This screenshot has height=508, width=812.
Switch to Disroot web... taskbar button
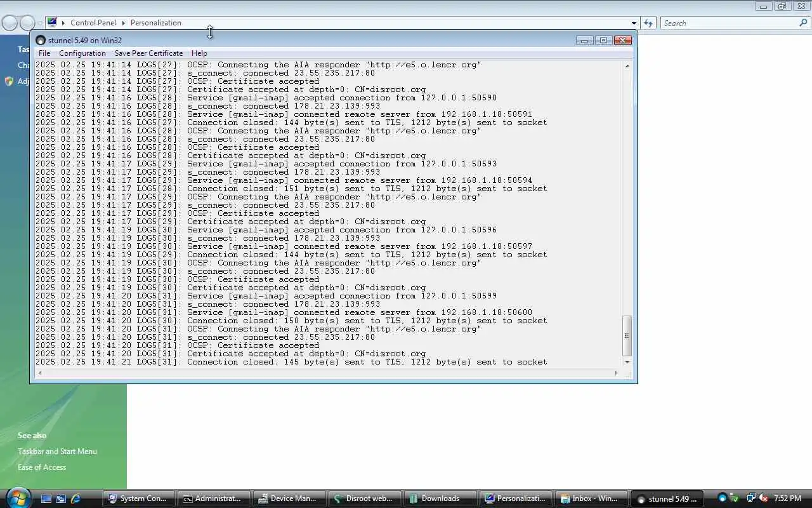pos(364,499)
